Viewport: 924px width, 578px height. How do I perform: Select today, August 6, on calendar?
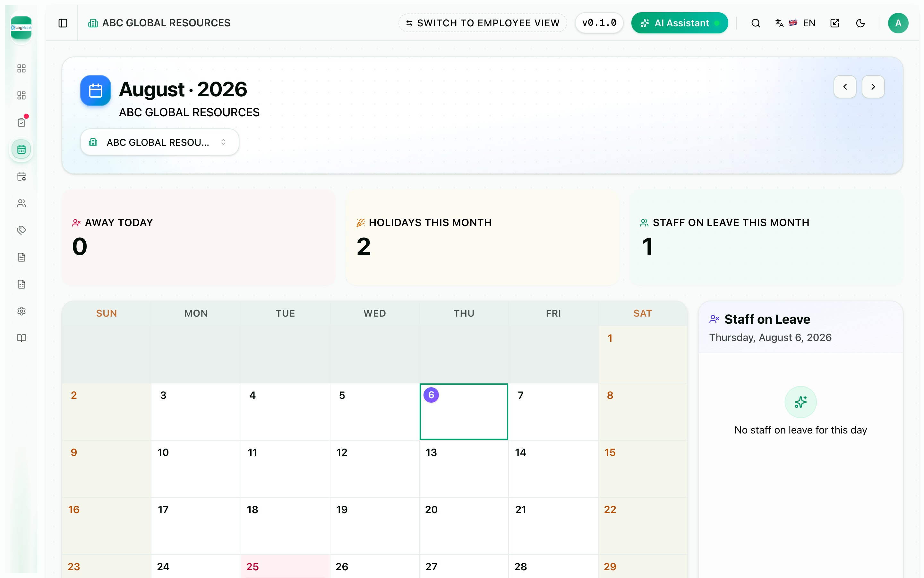[x=464, y=412]
